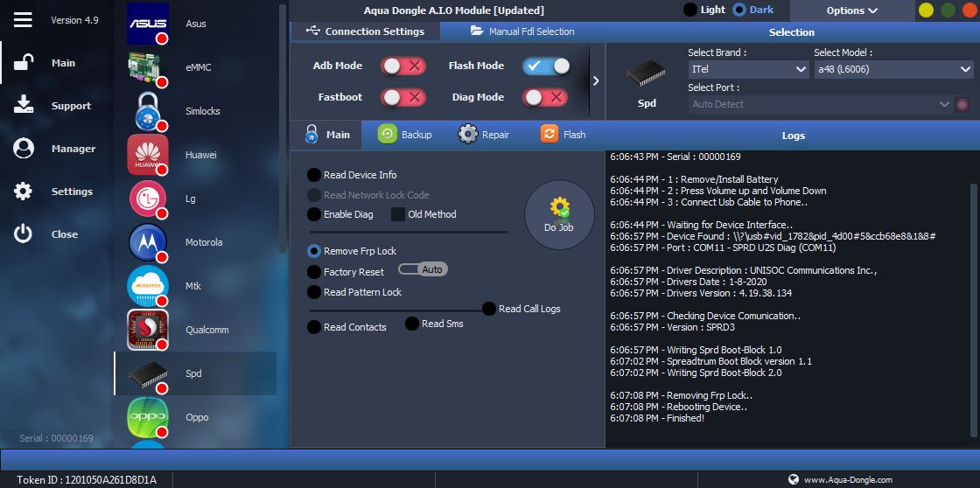Select the Remove Frp Lock option
Viewport: 980px width, 488px height.
click(x=314, y=251)
